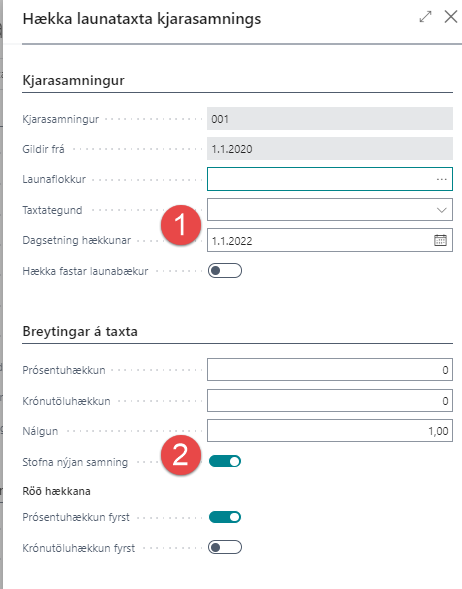Disable the Stofna nýjan samning switch
Screen dimensions: 462x589
coord(225,461)
